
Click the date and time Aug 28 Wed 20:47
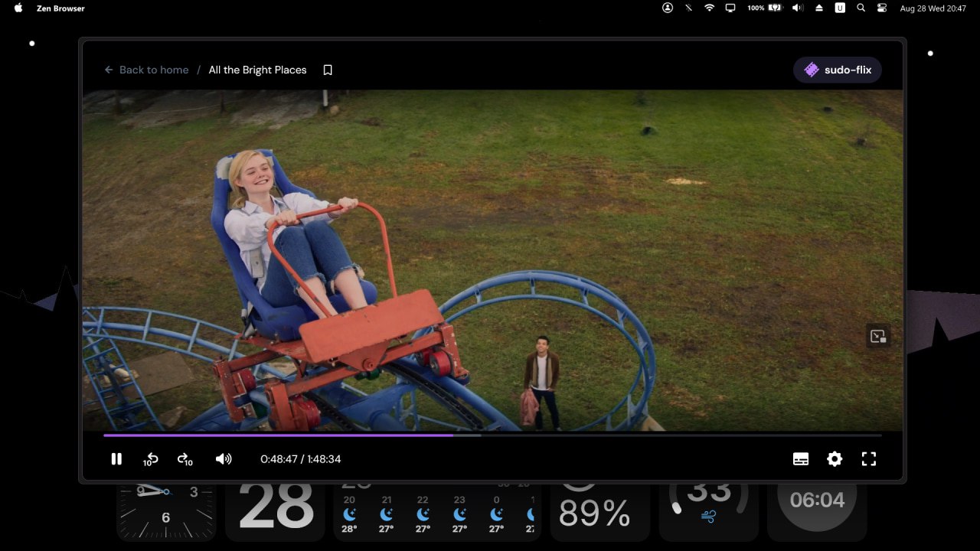click(x=933, y=8)
